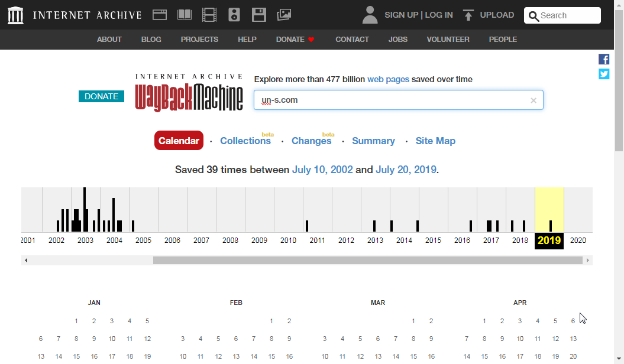Image resolution: width=624 pixels, height=364 pixels.
Task: Click the UPLOAD arrow icon
Action: [x=468, y=15]
